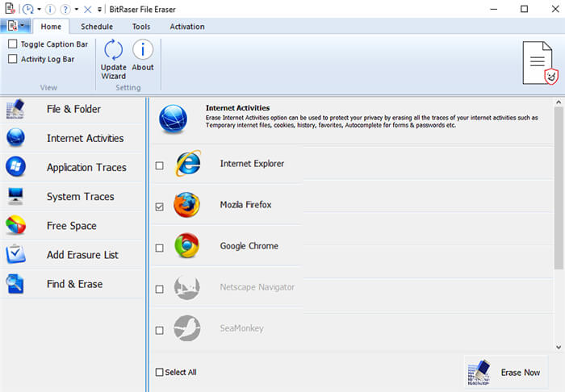Open the Schedule tab

pos(97,27)
